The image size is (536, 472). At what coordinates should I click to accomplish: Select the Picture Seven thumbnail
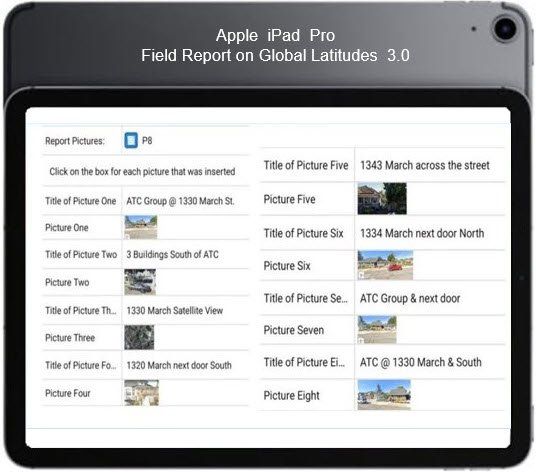tap(377, 329)
